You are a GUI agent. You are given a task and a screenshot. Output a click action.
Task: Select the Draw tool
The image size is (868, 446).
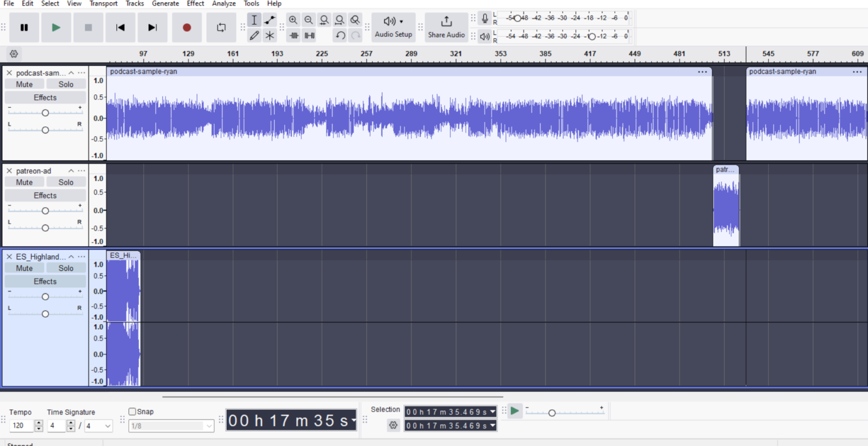click(x=254, y=35)
